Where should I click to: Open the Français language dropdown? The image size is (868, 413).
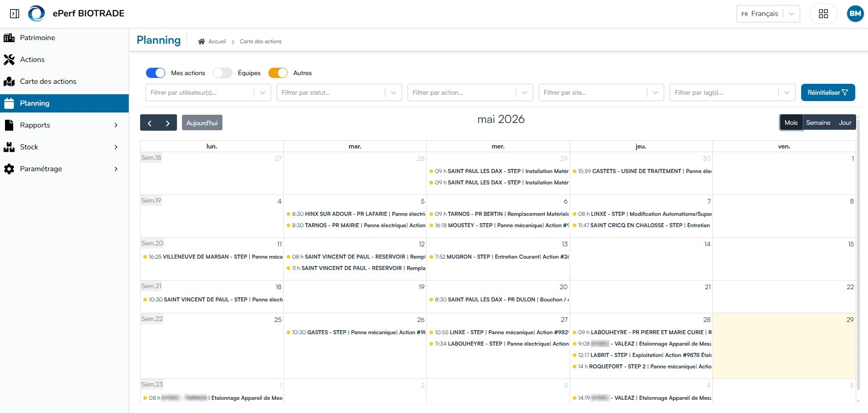point(768,14)
